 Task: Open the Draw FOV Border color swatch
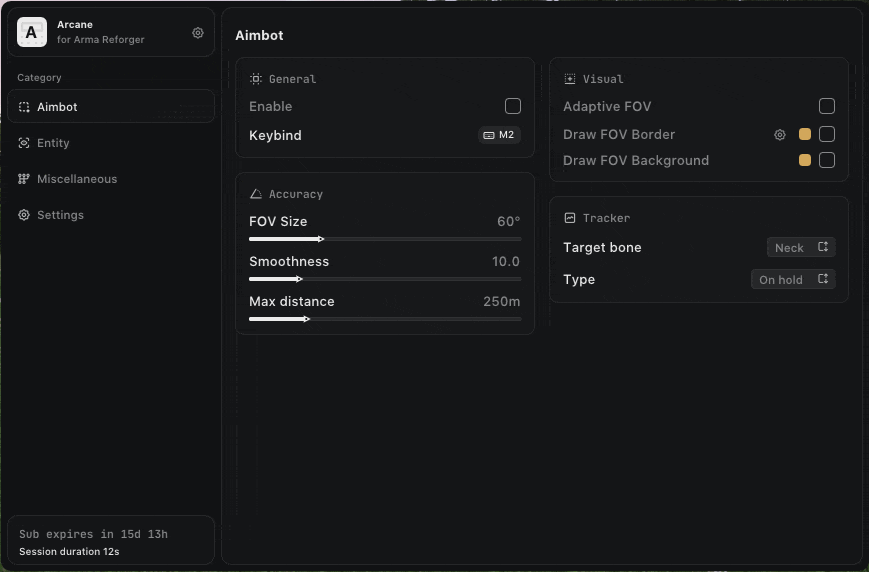pos(805,134)
